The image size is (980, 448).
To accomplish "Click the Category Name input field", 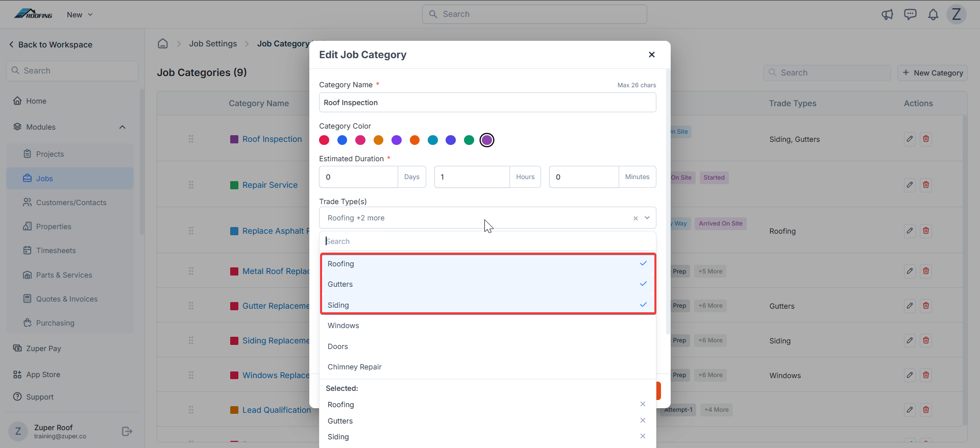I will [x=487, y=103].
